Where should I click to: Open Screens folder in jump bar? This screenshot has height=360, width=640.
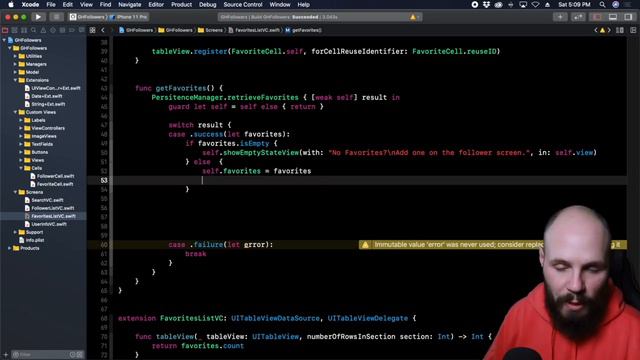211,30
